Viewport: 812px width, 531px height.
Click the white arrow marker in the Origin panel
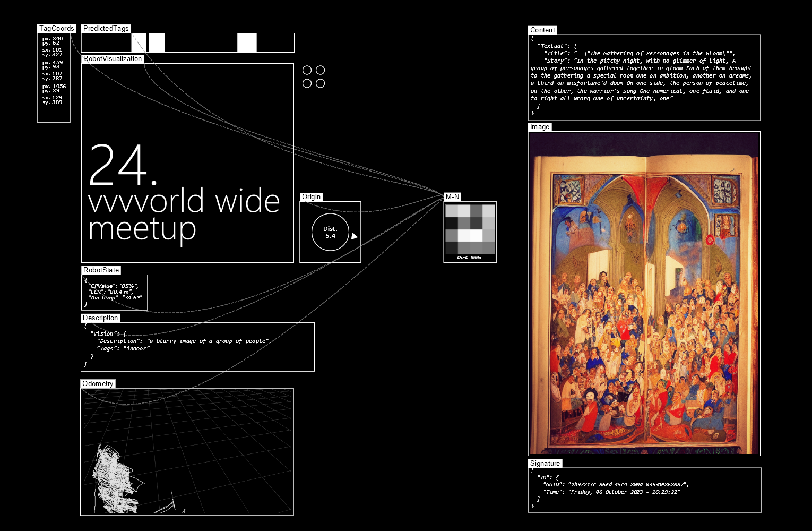coord(354,236)
